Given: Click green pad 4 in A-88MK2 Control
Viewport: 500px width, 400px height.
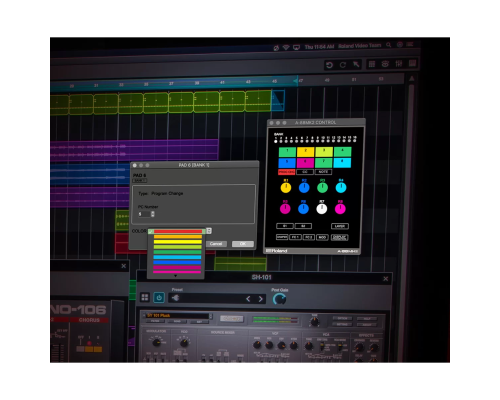Looking at the screenshot, I should [x=342, y=152].
